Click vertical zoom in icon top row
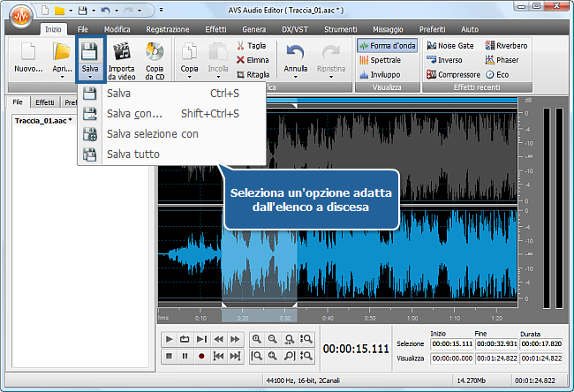Screen dimensions: 574x392 click(x=306, y=339)
